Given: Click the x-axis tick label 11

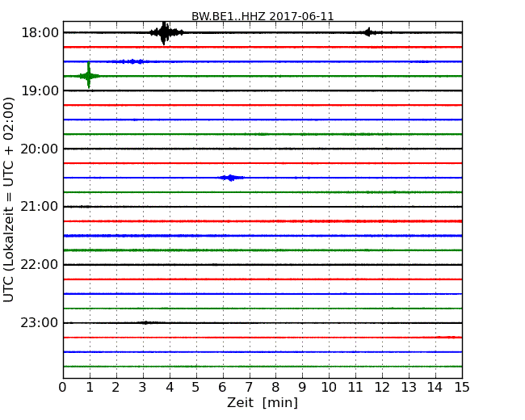Looking at the screenshot, I should tap(355, 388).
